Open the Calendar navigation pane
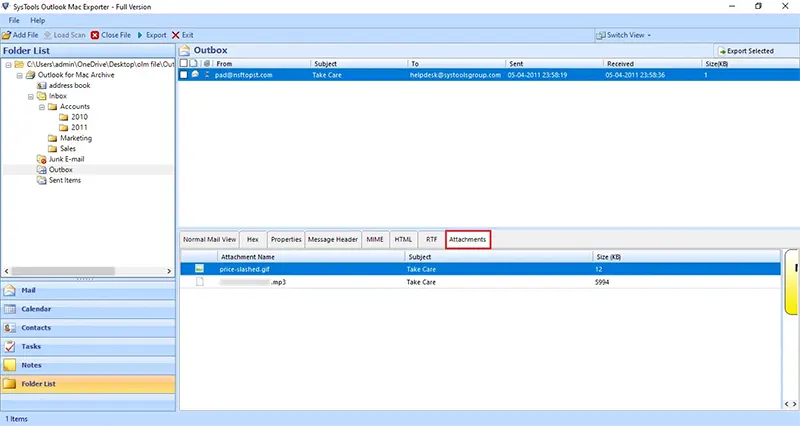The image size is (800, 426). pyautogui.click(x=88, y=309)
